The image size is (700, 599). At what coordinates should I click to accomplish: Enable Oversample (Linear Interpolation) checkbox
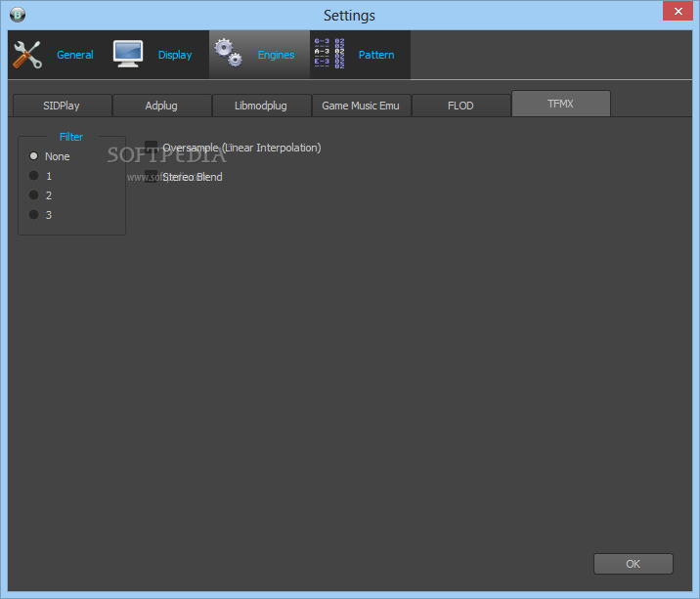coord(151,148)
